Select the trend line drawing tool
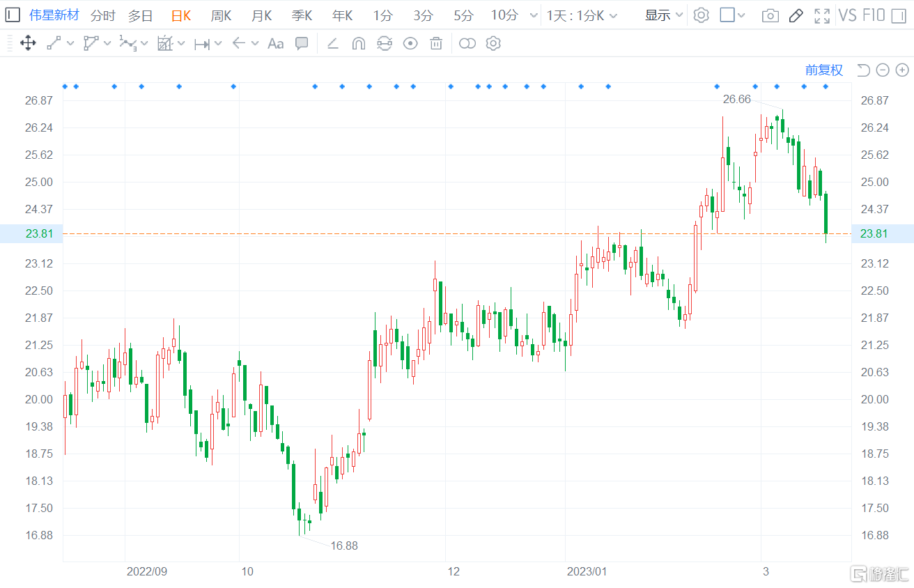914x588 pixels. [x=54, y=43]
